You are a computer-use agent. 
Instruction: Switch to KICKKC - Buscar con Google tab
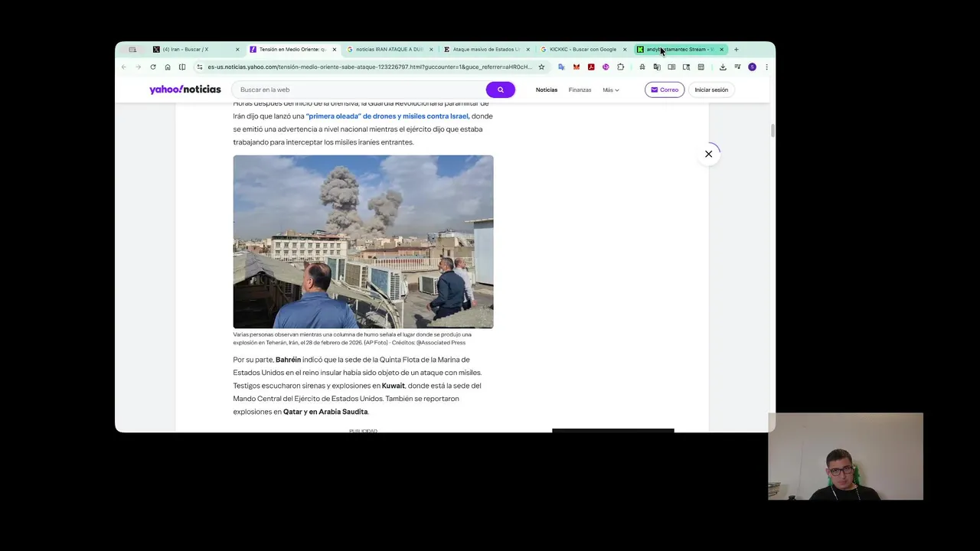pyautogui.click(x=583, y=49)
